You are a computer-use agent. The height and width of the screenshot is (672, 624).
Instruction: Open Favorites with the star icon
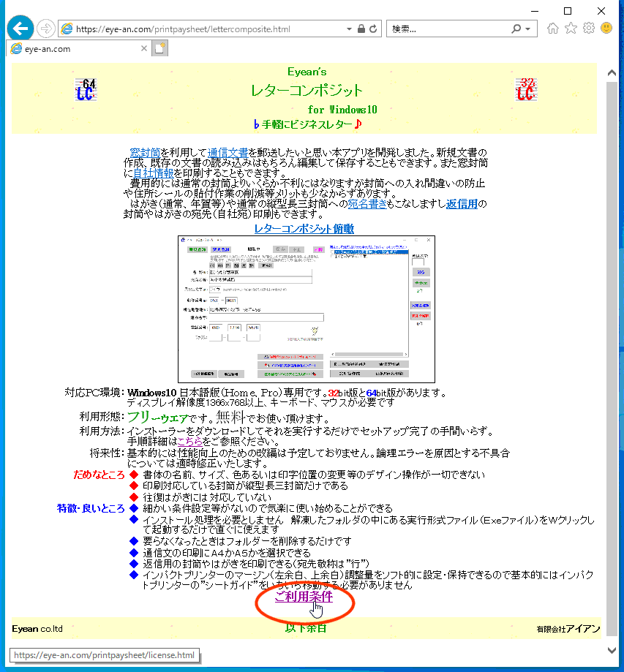[x=571, y=29]
